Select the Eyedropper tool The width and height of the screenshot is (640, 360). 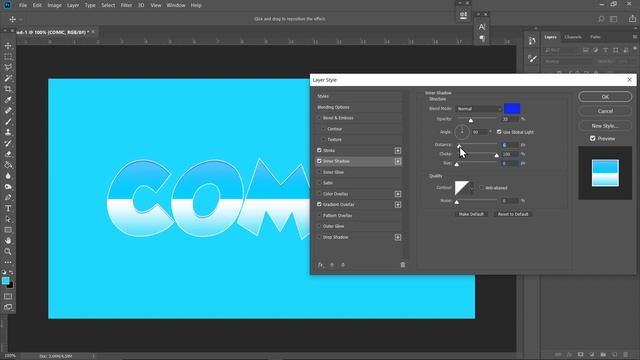8,100
